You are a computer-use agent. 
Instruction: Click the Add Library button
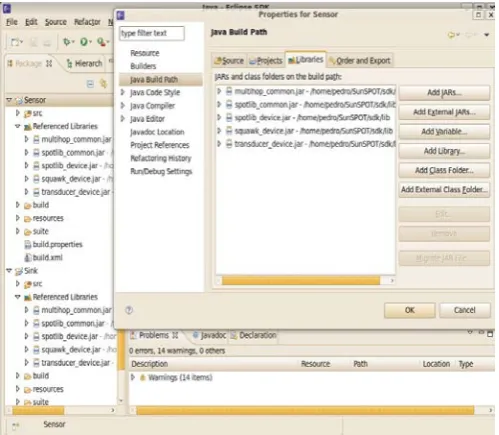(444, 151)
